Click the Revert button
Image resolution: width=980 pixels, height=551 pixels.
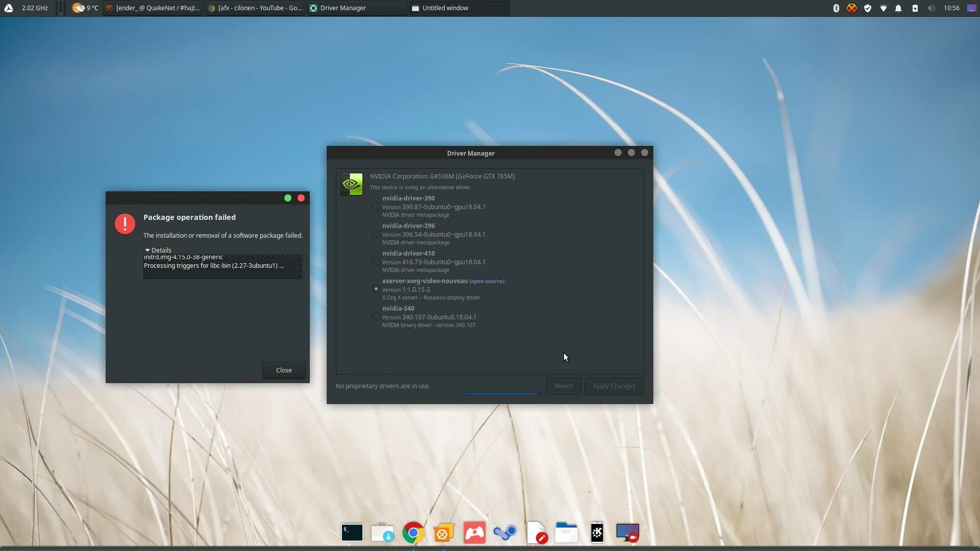pos(563,386)
